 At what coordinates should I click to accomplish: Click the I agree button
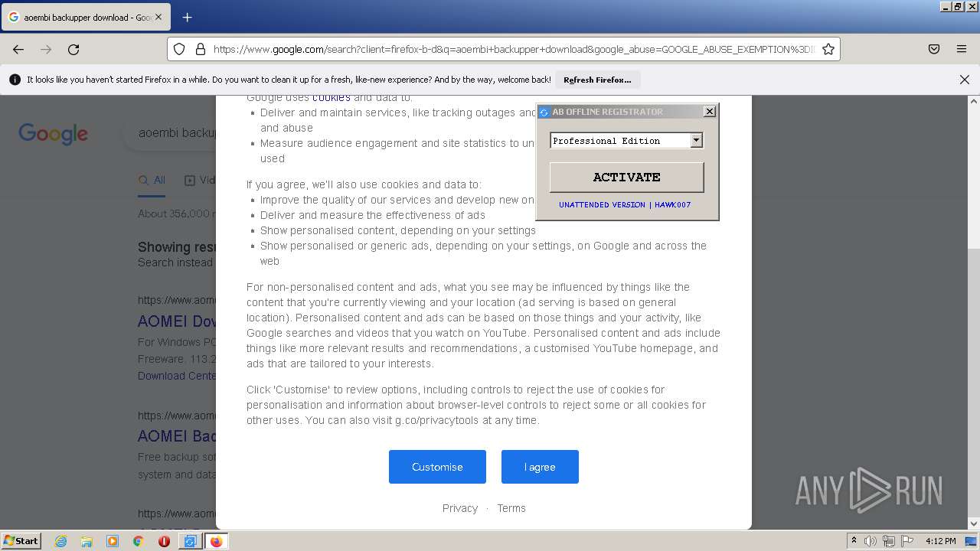pyautogui.click(x=540, y=467)
